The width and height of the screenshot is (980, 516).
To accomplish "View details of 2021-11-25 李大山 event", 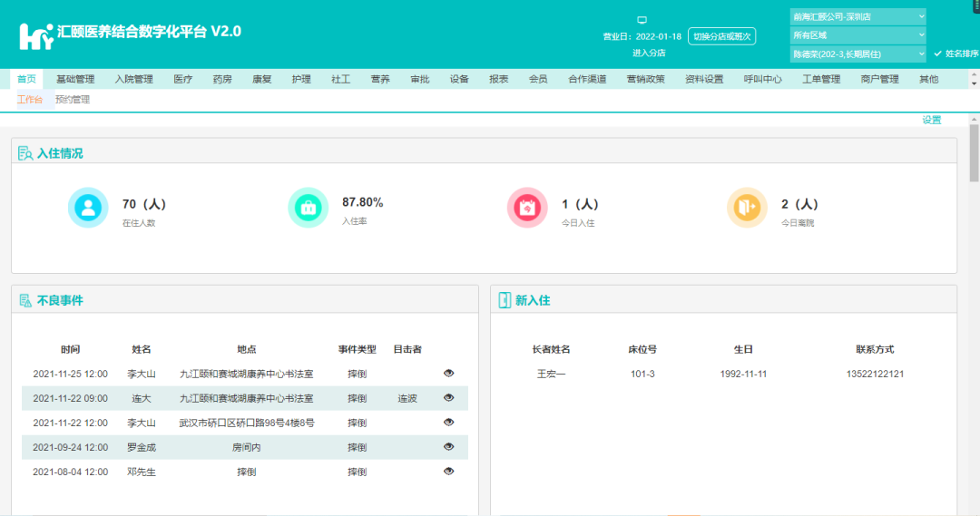I will [x=449, y=373].
